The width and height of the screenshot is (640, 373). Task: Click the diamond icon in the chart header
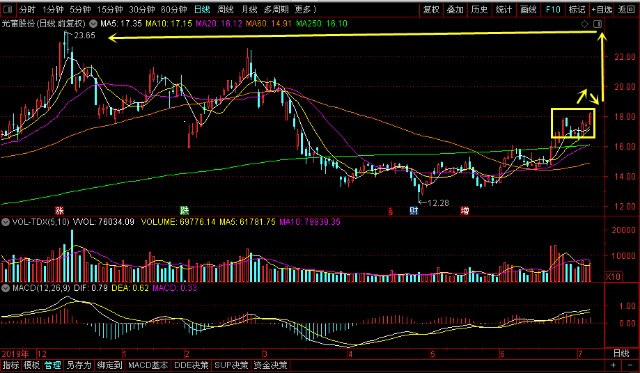pos(584,24)
